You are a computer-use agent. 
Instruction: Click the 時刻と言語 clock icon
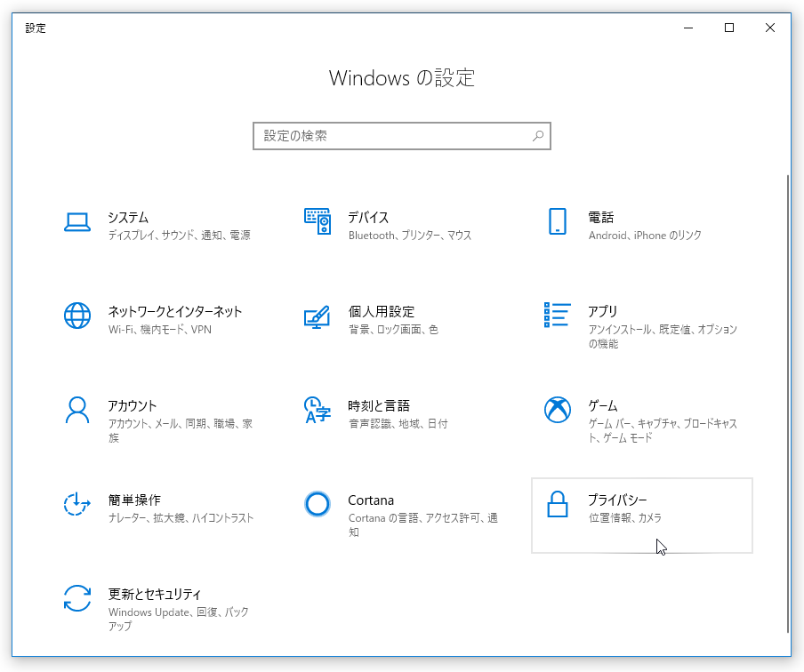click(x=318, y=410)
